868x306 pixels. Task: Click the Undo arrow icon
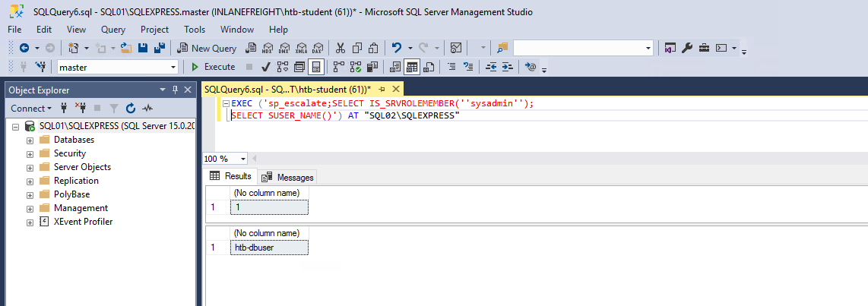coord(396,48)
